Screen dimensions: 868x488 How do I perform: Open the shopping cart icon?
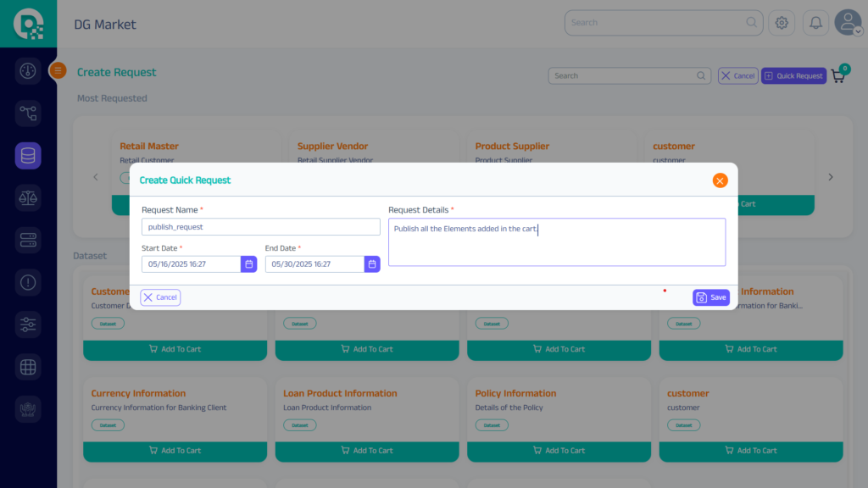[838, 75]
